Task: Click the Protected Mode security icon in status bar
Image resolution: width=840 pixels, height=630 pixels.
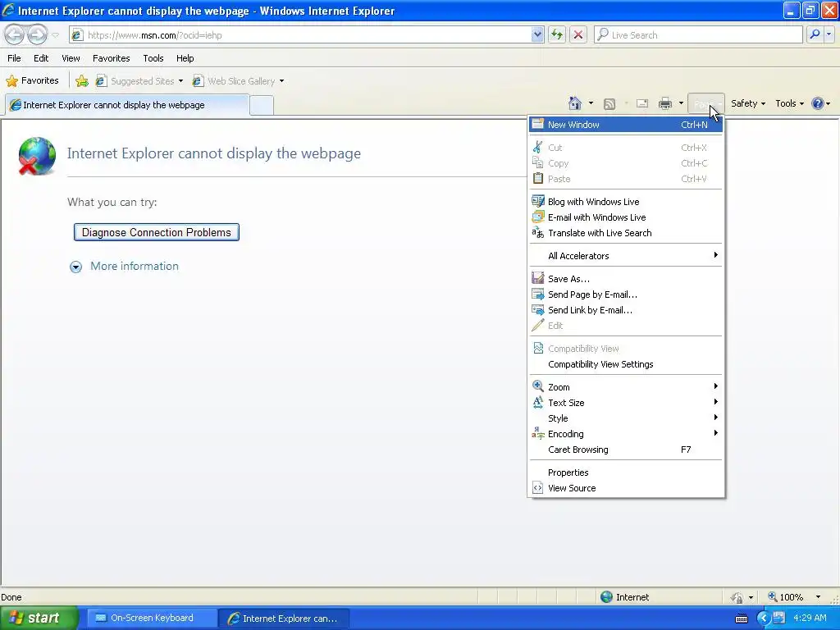Action: 737,597
